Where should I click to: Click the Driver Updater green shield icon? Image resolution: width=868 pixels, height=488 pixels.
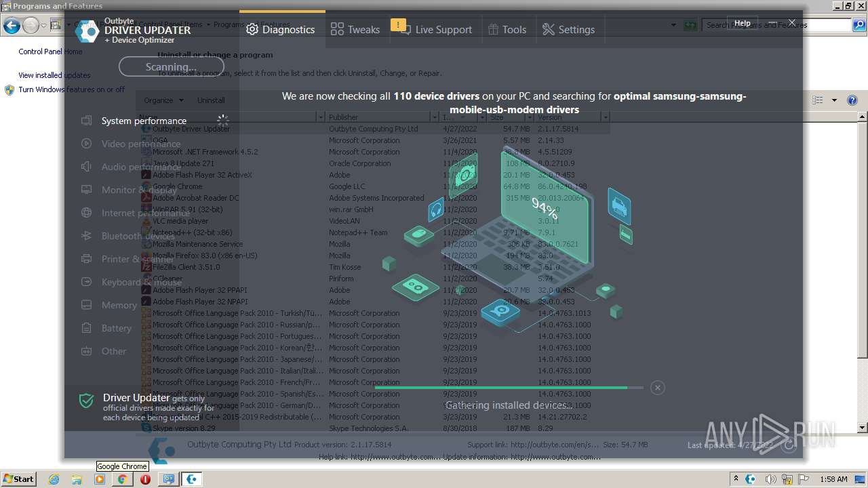coord(86,401)
